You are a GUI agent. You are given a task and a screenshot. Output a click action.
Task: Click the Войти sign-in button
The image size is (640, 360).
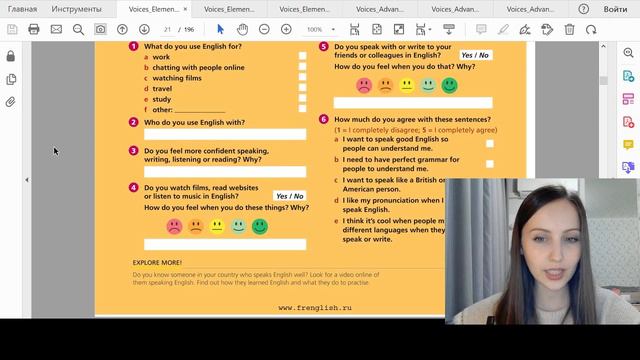click(616, 9)
